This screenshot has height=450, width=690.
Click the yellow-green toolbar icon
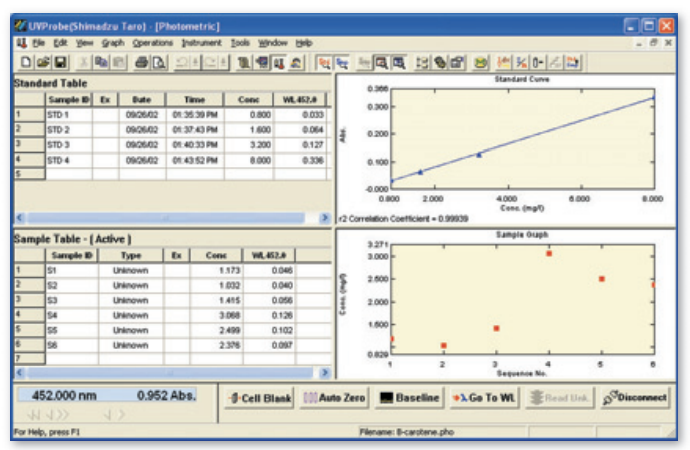(x=481, y=63)
